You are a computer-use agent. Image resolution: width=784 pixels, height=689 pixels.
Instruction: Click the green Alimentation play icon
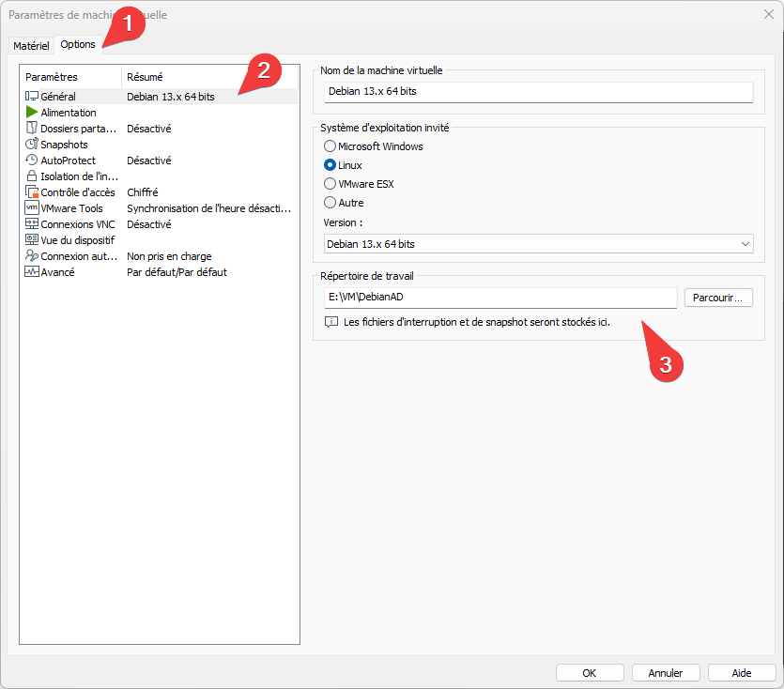pyautogui.click(x=32, y=112)
